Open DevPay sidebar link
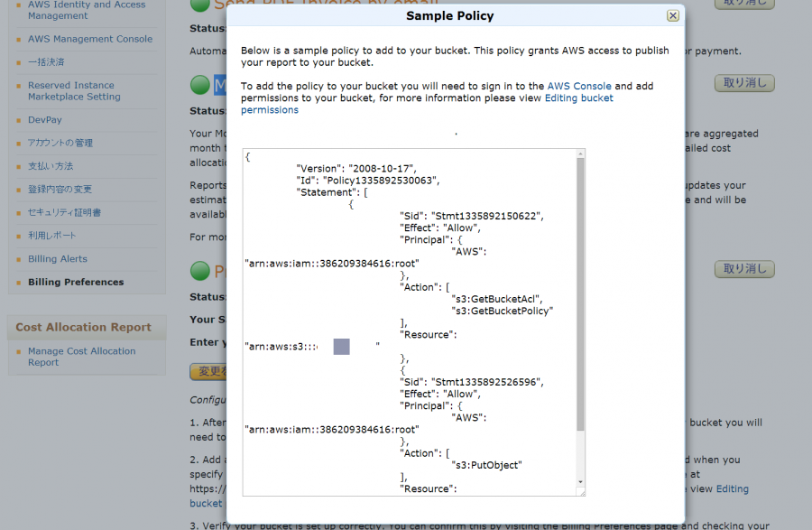The height and width of the screenshot is (530, 812). (44, 120)
